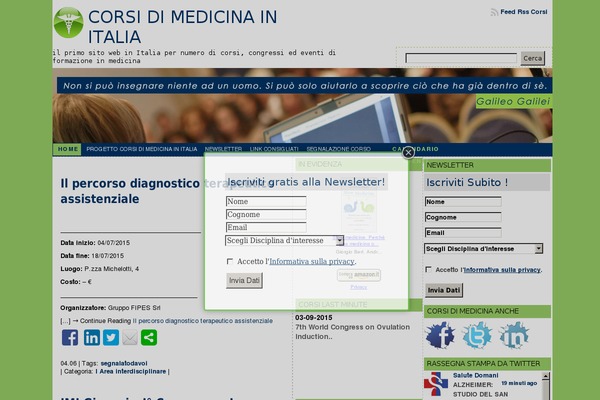Open the segnalatodavoi tag link
600x400 pixels.
pos(124,363)
